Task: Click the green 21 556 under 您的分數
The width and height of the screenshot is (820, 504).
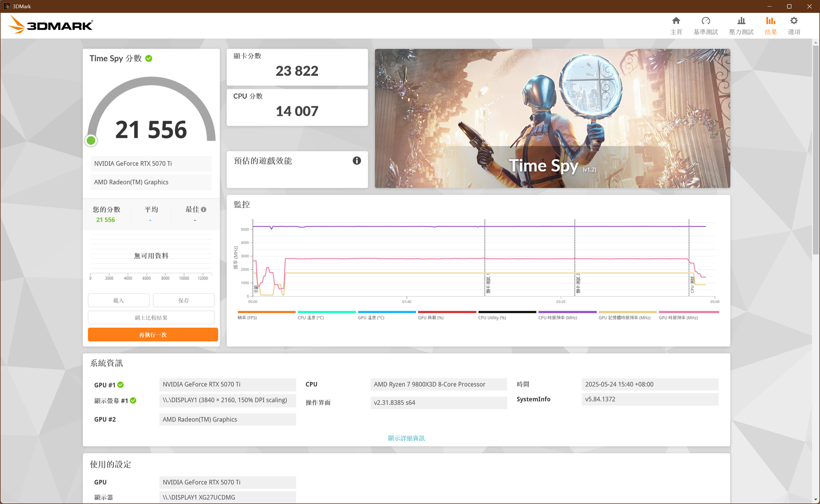Action: [105, 220]
